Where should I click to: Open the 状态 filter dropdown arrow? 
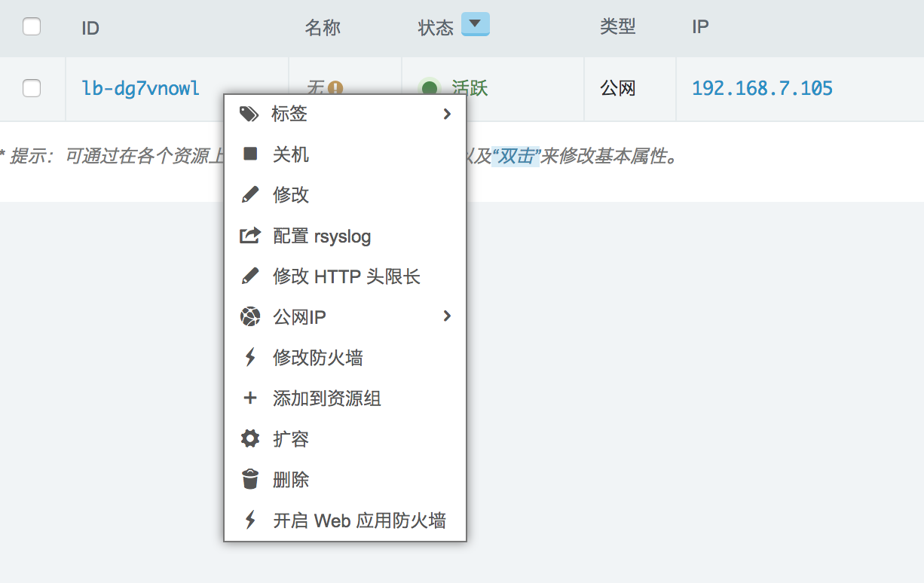pos(474,25)
